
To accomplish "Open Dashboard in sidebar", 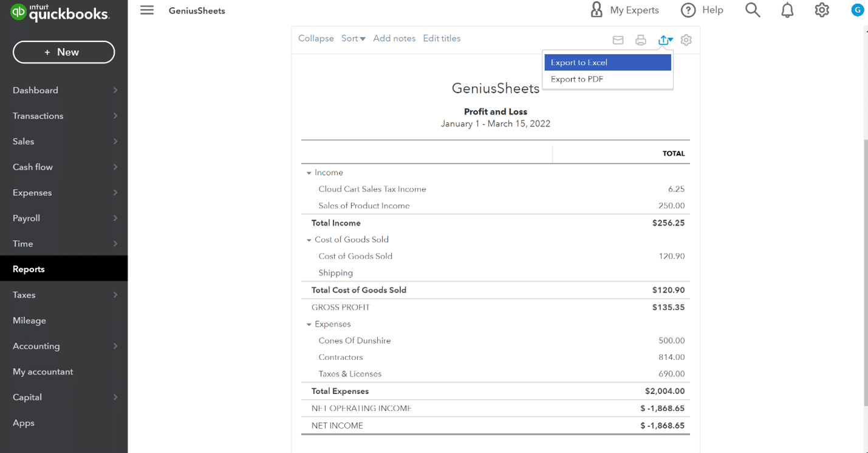I will tap(64, 90).
